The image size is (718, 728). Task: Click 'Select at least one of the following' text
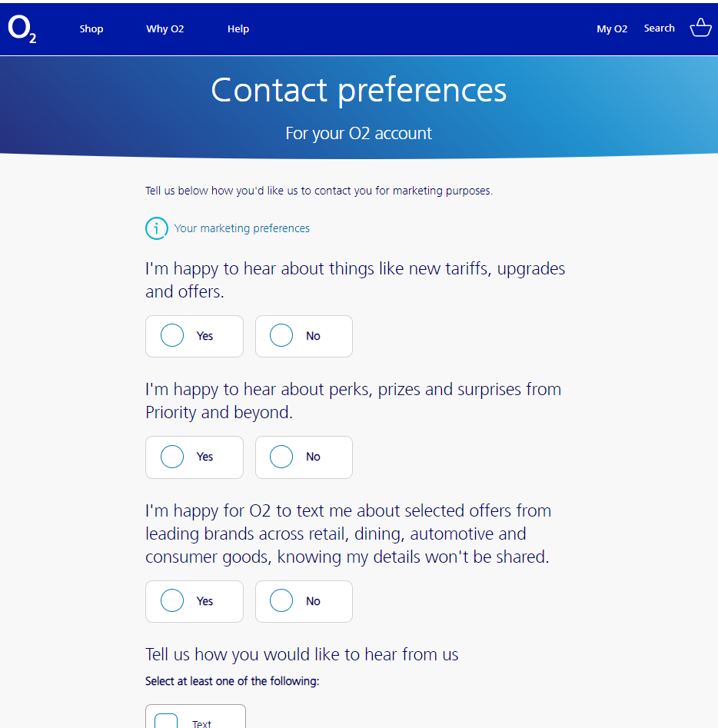click(232, 681)
